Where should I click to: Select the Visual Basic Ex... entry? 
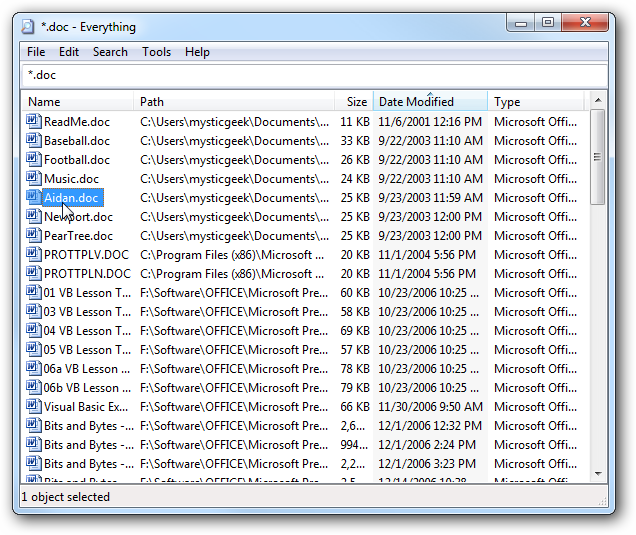[86, 407]
